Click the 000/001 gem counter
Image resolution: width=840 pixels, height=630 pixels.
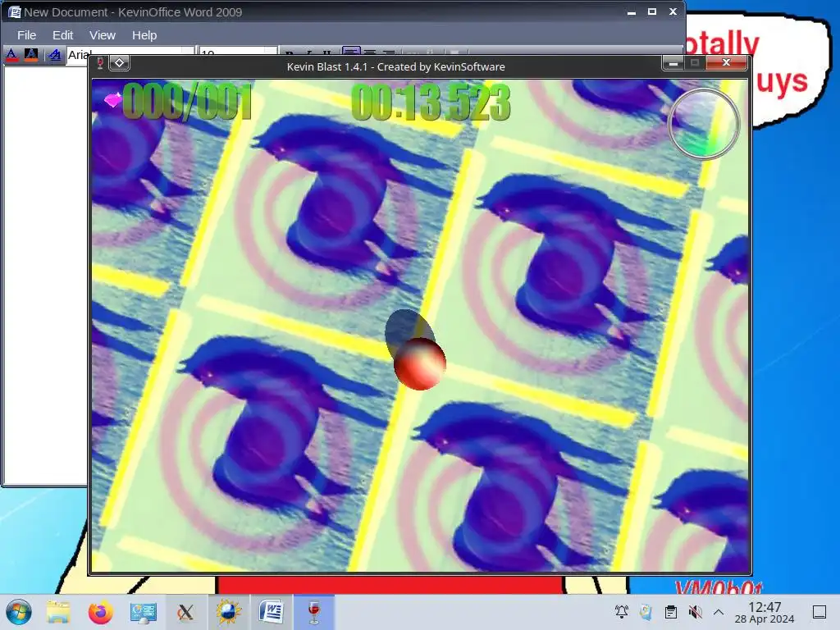pos(188,102)
